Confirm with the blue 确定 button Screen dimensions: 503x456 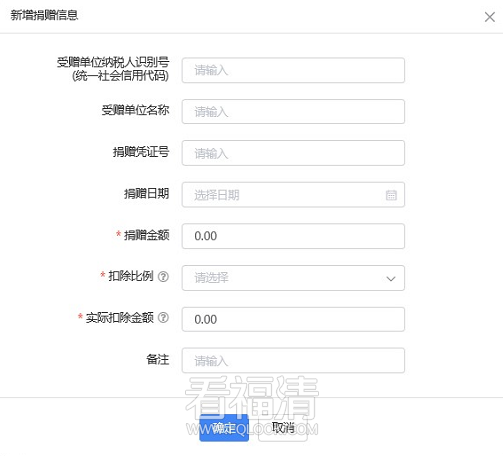tap(224, 428)
